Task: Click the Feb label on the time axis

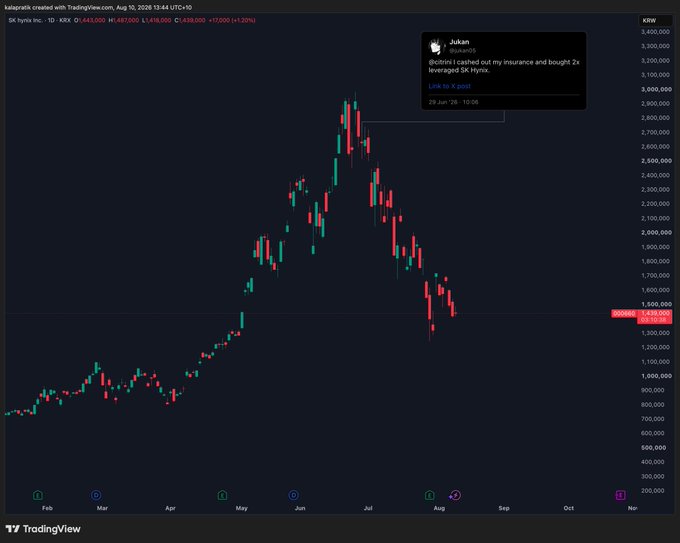Action: [47, 508]
